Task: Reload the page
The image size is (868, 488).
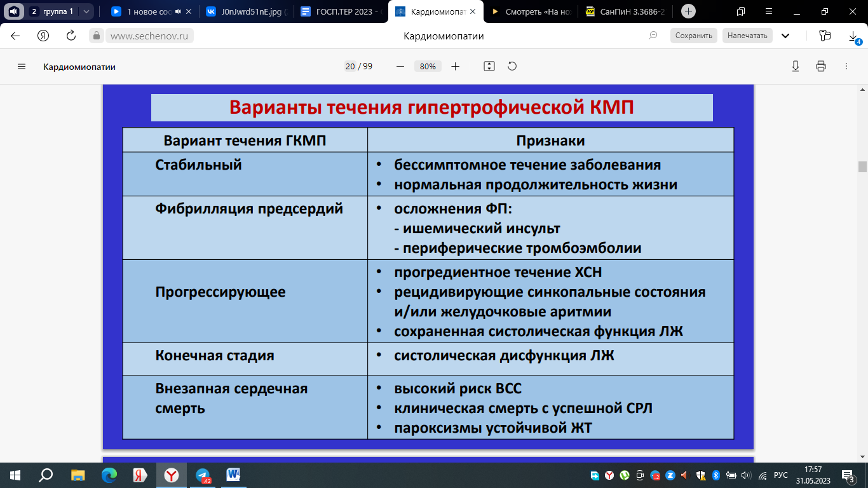Action: click(x=71, y=36)
